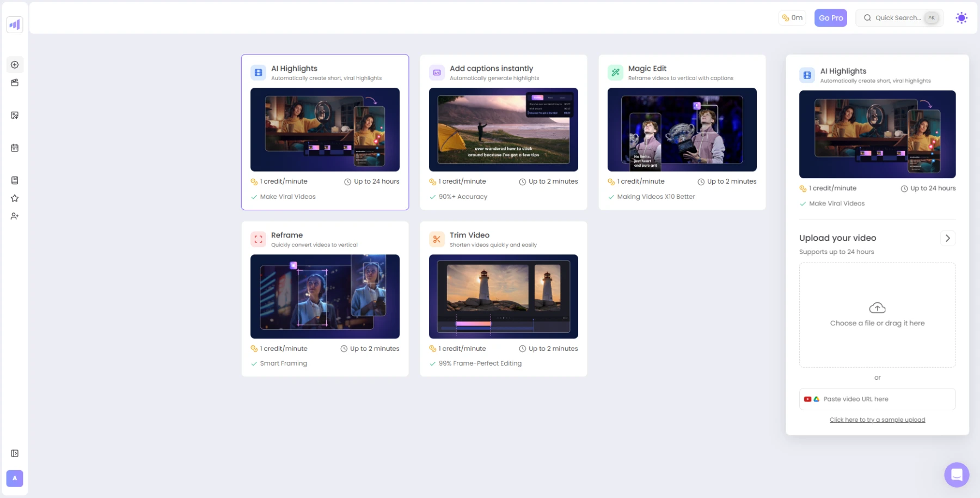980x498 pixels.
Task: Click the 0m credits balance indicator
Action: (x=792, y=18)
